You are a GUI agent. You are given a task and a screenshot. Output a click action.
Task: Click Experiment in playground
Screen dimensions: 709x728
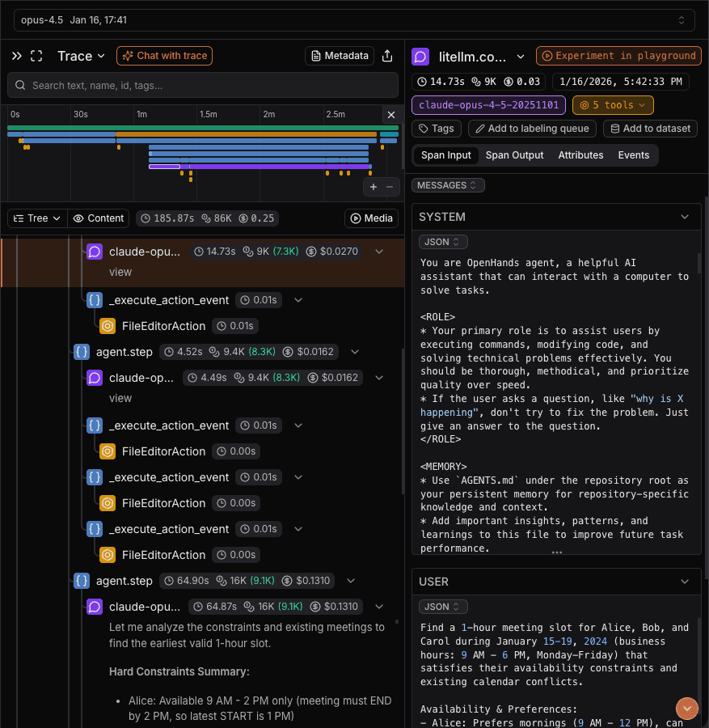618,56
